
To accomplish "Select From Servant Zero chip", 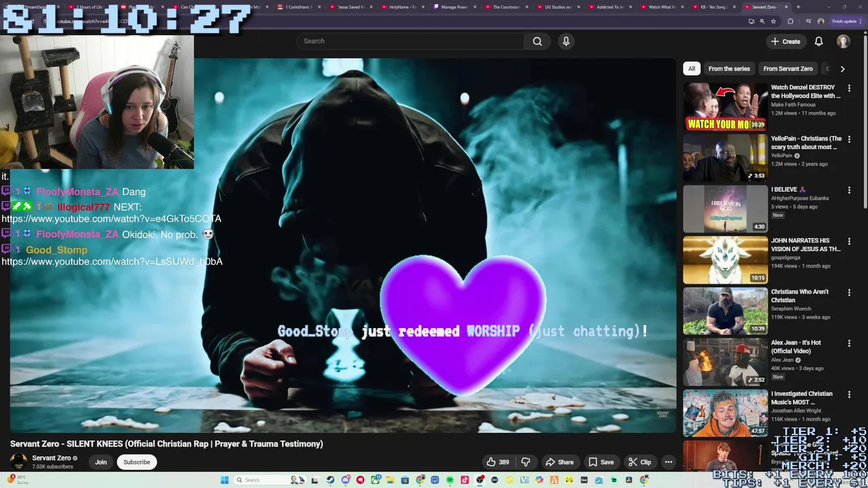I will pos(787,68).
